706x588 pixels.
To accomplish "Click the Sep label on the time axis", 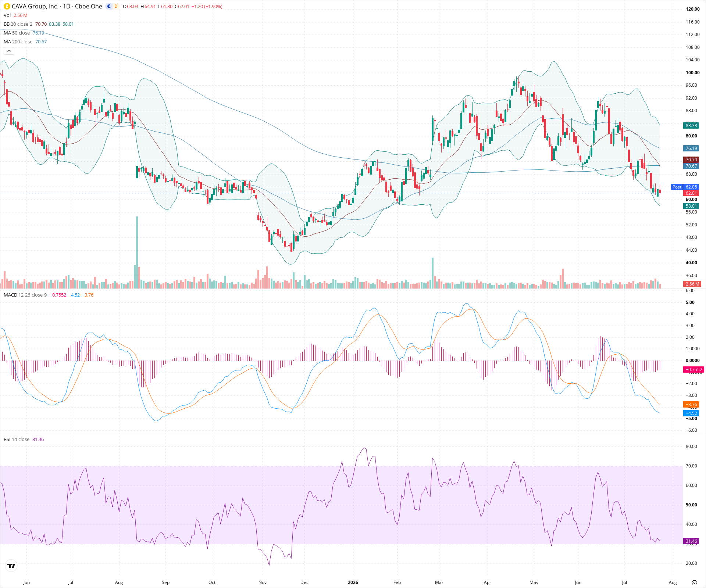I will [166, 582].
